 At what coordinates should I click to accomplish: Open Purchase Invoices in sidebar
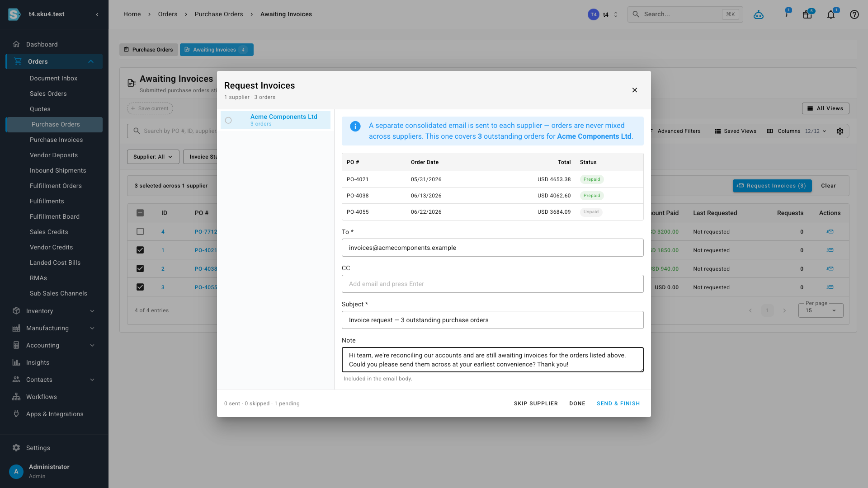point(56,140)
